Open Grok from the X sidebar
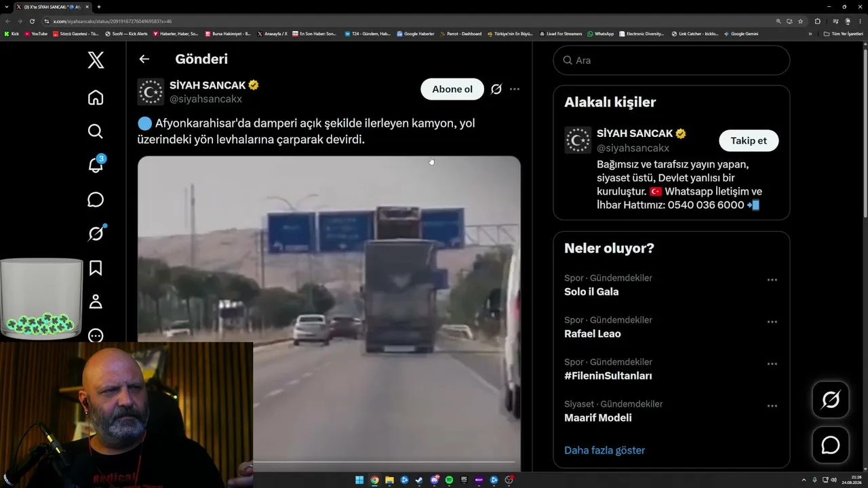Image resolution: width=868 pixels, height=488 pixels. [96, 233]
